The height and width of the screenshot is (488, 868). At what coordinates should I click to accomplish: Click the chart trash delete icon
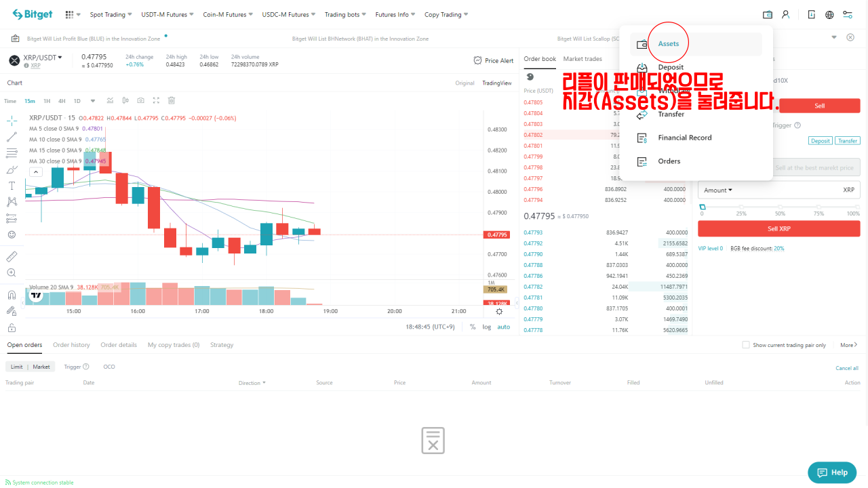coord(172,101)
